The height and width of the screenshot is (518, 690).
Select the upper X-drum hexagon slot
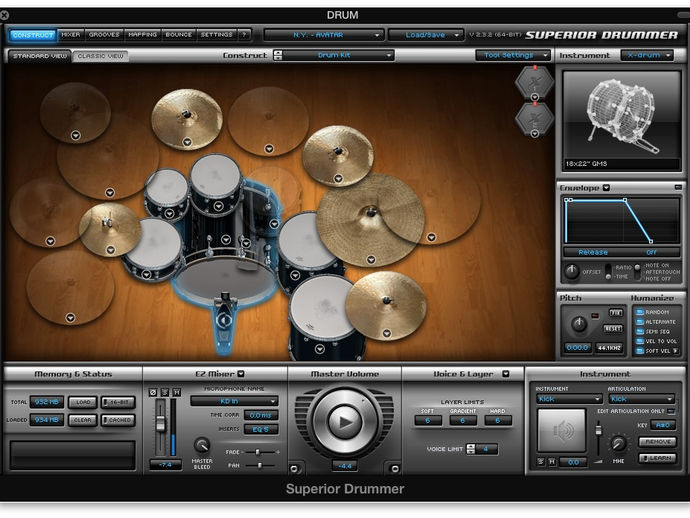pyautogui.click(x=534, y=82)
